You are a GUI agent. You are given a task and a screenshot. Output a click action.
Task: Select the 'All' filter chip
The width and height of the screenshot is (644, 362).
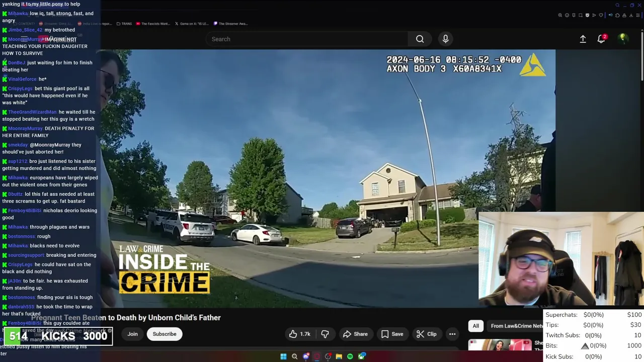(475, 326)
